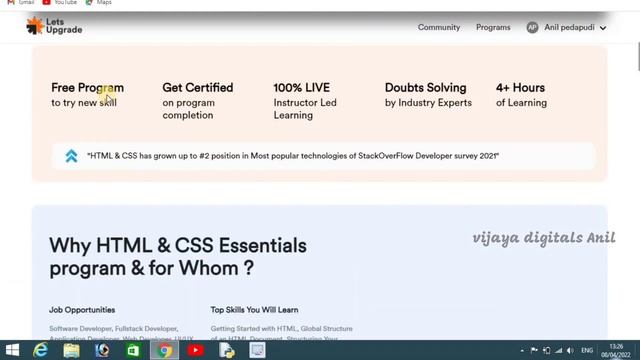Click the 'Free Program' heading text
Image resolution: width=640 pixels, height=360 pixels.
(x=87, y=87)
